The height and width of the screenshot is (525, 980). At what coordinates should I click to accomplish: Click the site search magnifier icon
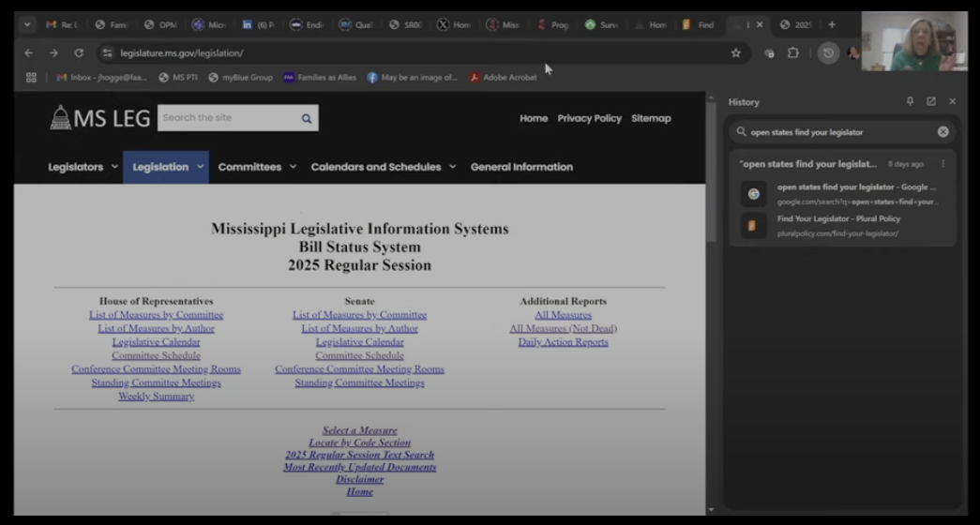coord(306,118)
